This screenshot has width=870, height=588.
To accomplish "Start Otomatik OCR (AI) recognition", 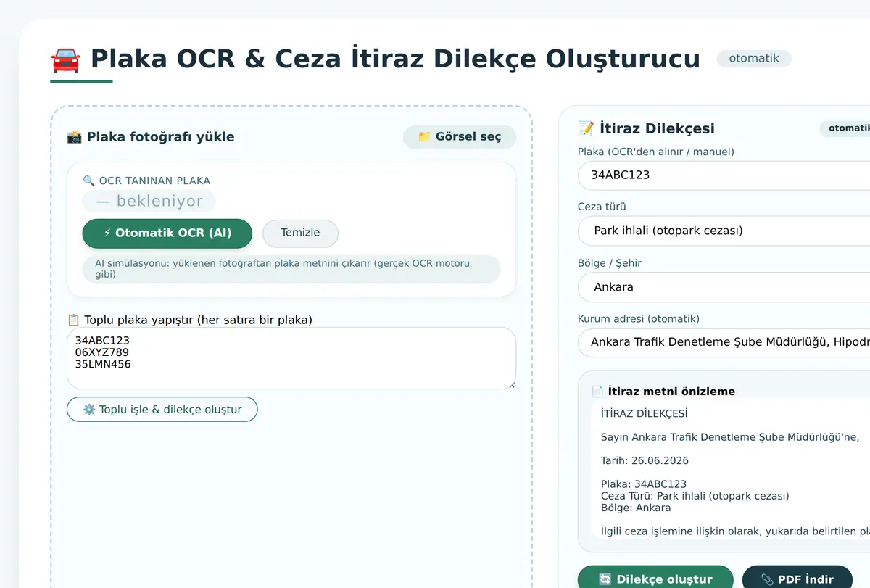I will tap(167, 233).
